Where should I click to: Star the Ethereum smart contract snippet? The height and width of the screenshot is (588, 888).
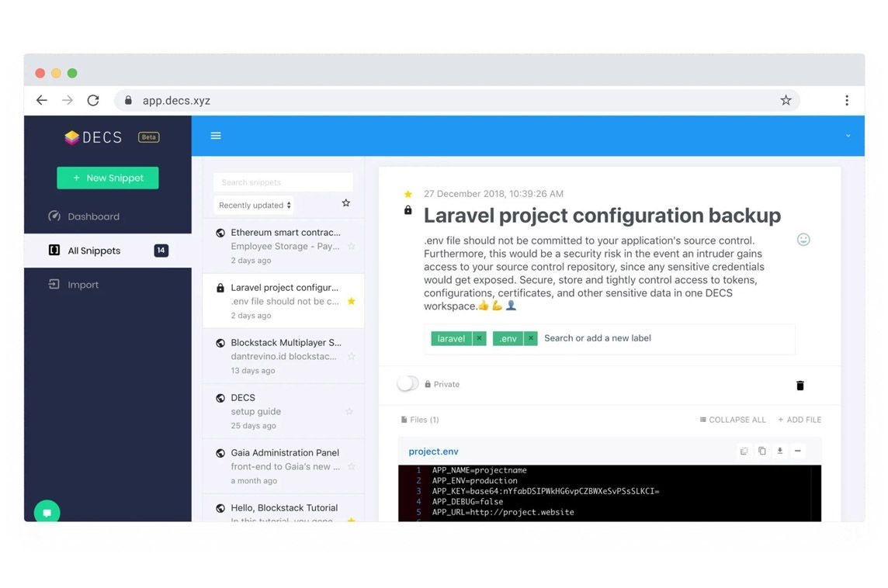click(x=351, y=246)
